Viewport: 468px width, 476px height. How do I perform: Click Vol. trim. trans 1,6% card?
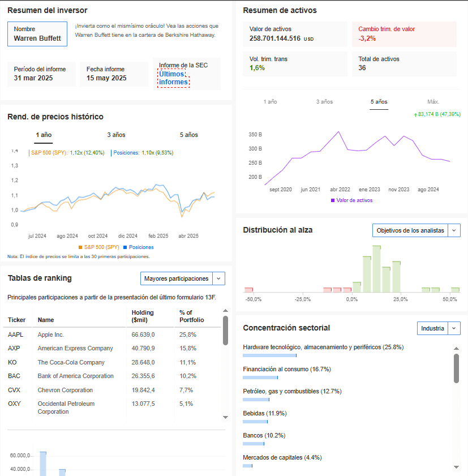tap(295, 64)
